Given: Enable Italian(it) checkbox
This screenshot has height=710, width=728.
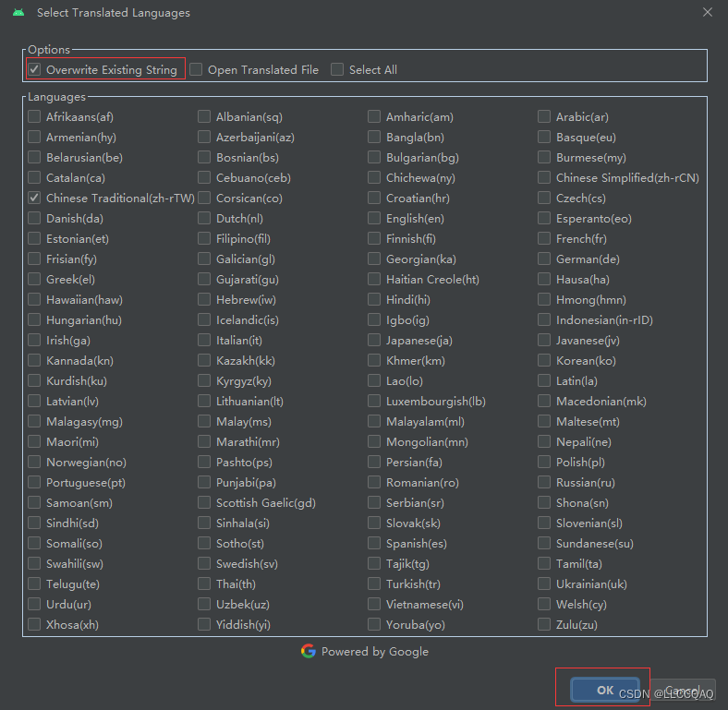Looking at the screenshot, I should (204, 340).
